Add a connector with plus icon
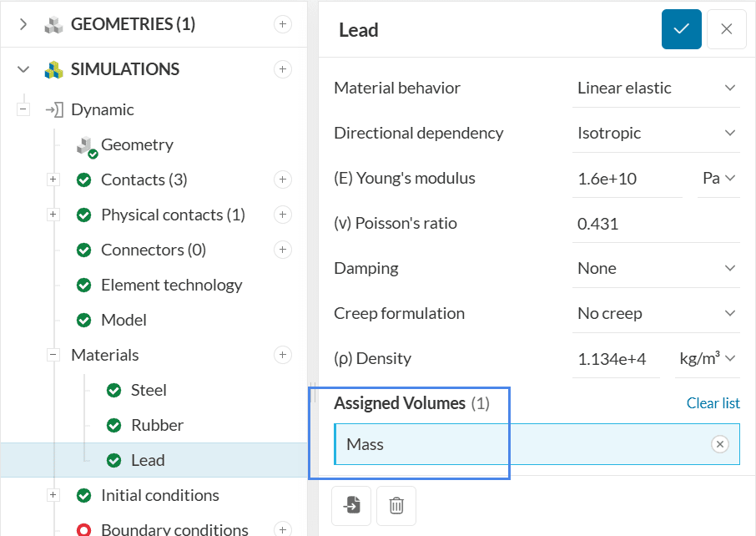The image size is (756, 536). pyautogui.click(x=283, y=250)
